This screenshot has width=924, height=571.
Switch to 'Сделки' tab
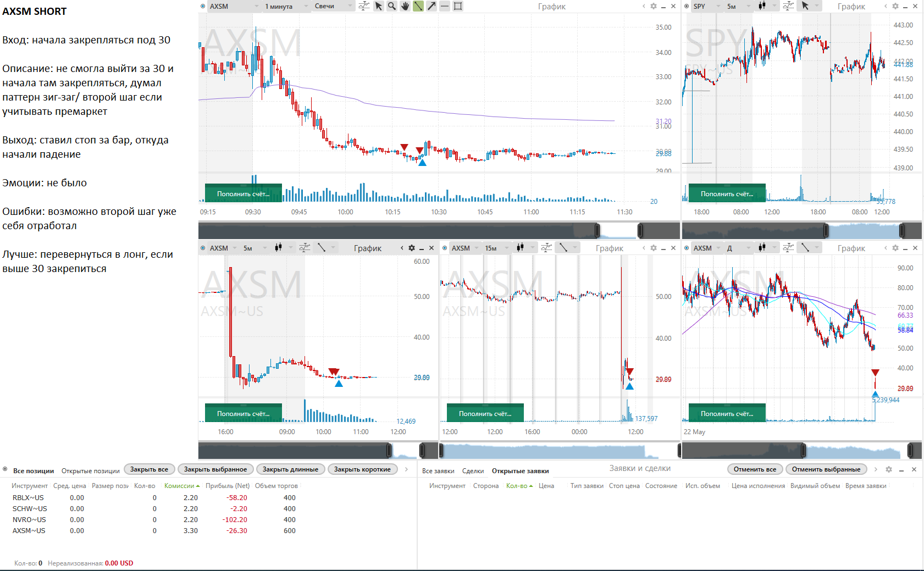point(473,471)
